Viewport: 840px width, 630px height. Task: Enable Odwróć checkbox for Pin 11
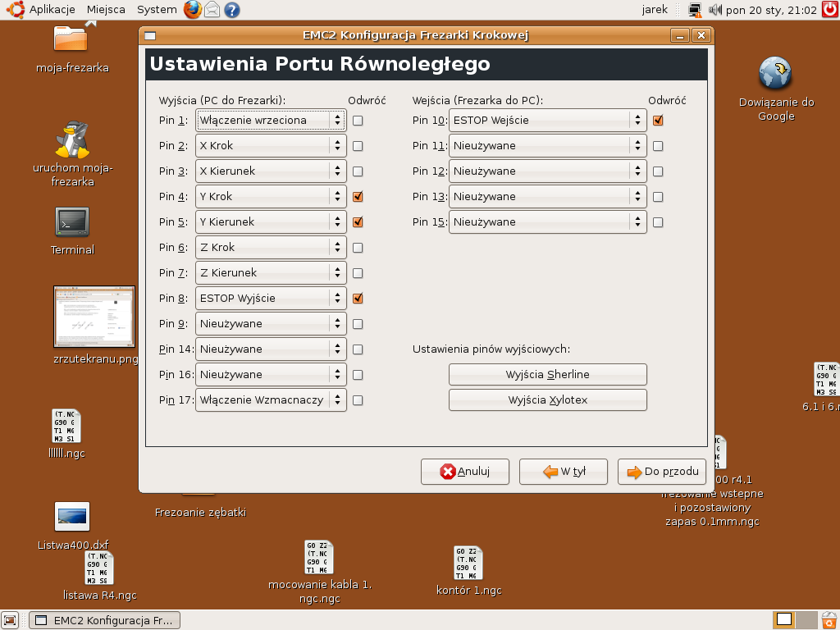coord(658,146)
